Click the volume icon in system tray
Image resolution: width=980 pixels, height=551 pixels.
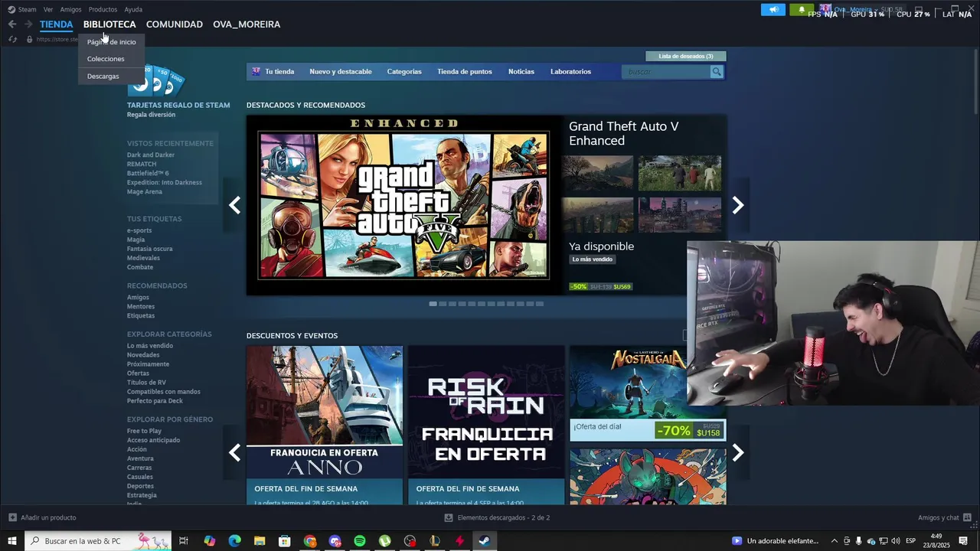coord(895,541)
